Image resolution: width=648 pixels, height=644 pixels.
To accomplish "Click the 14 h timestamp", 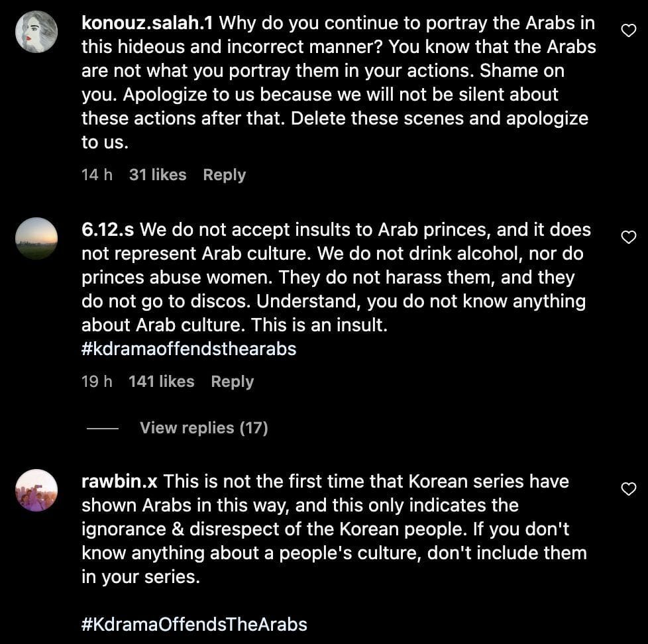I will click(97, 175).
